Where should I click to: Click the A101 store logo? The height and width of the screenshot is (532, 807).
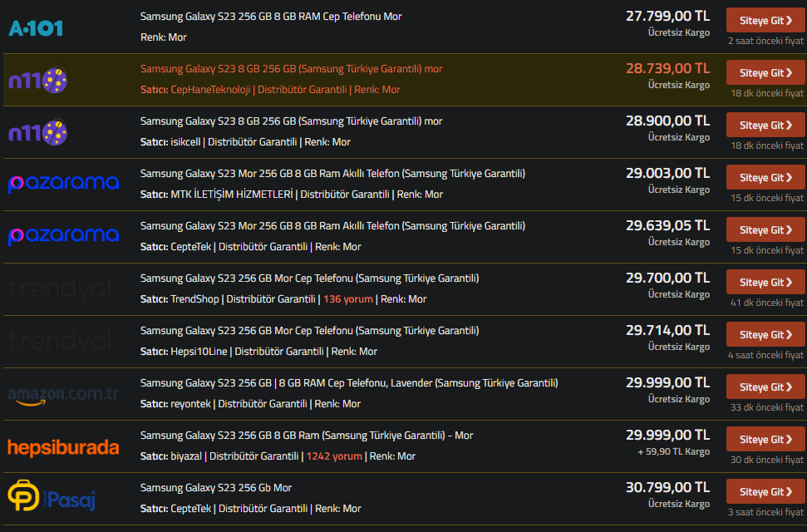(36, 27)
